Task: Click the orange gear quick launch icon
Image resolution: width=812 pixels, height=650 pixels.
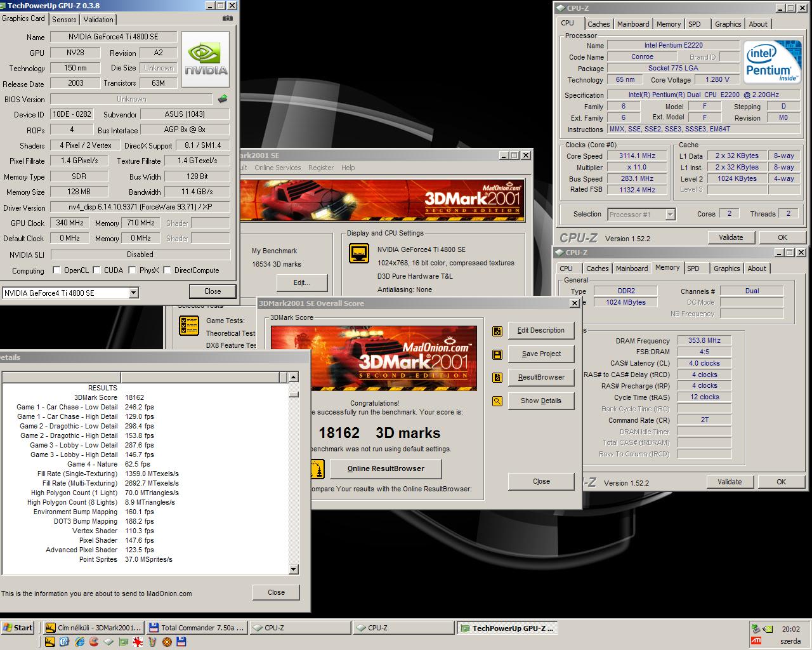Action: tap(167, 642)
